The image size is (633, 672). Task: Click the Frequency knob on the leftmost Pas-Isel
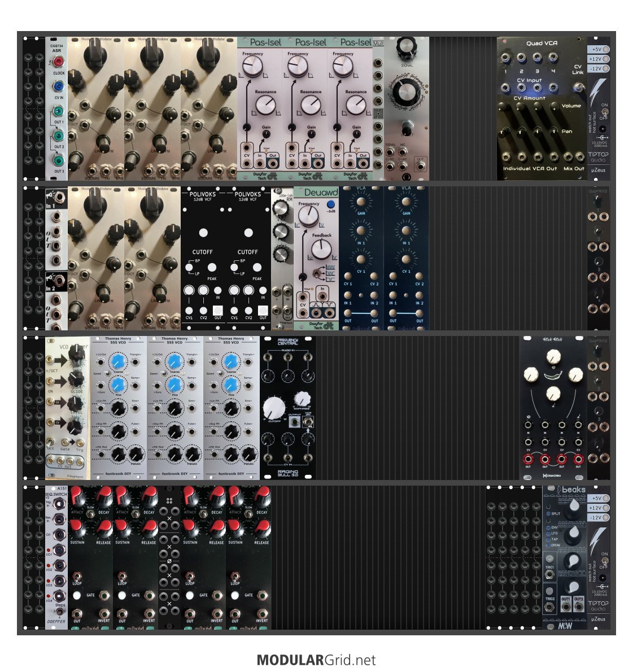252,67
